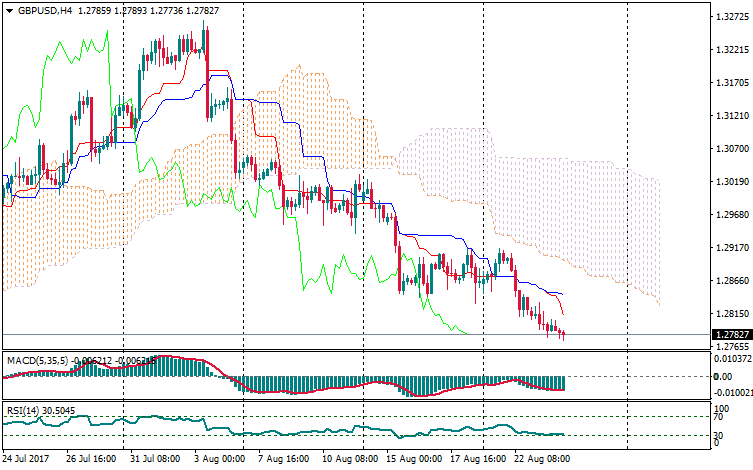
Task: Click the RSI scale value 30
Action: coord(718,436)
